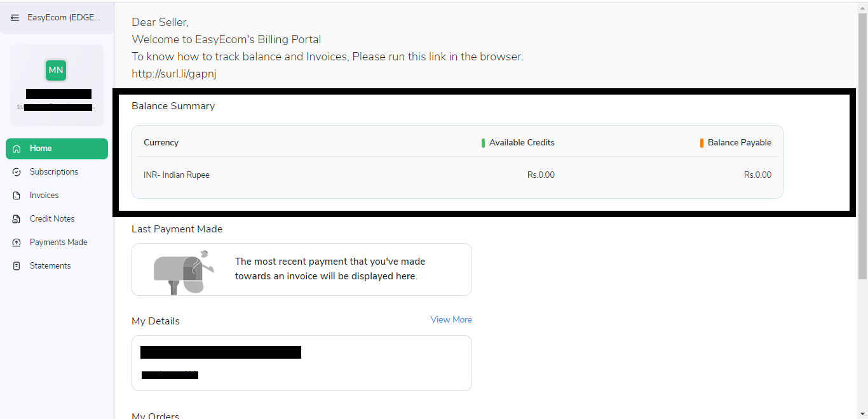Screen dimensions: 868x419
Task: Click the INR- Indian Rupee row
Action: pos(458,175)
